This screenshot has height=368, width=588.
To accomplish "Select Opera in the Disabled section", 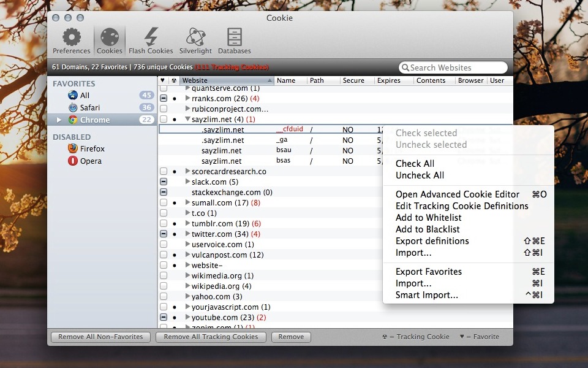I will click(x=91, y=161).
